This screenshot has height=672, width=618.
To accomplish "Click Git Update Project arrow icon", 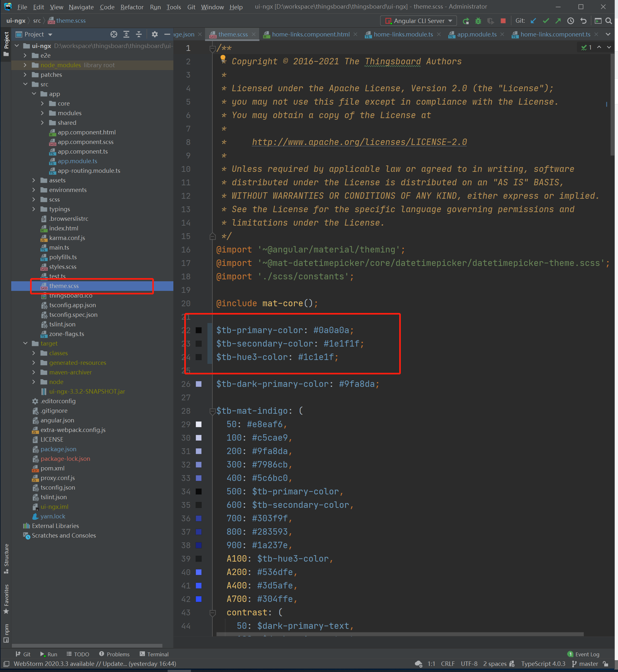I will point(534,21).
